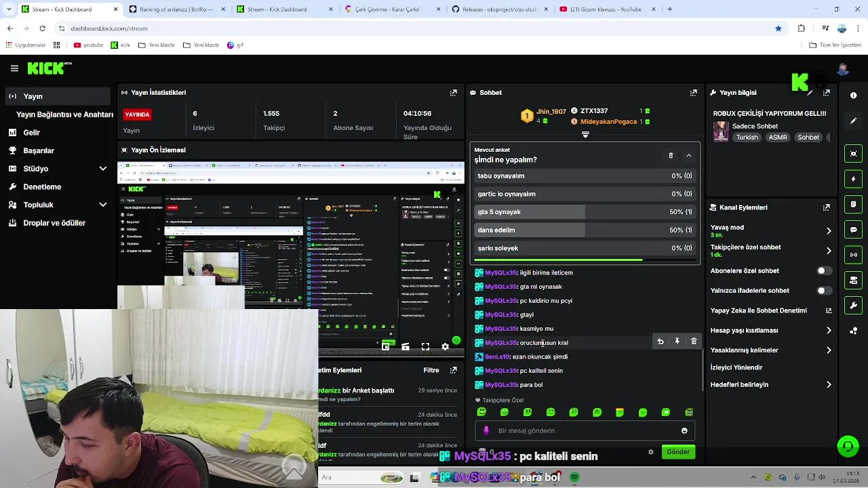Select the 'tabu oynayalım' poll option
Screen dimensions: 868x488
point(585,176)
